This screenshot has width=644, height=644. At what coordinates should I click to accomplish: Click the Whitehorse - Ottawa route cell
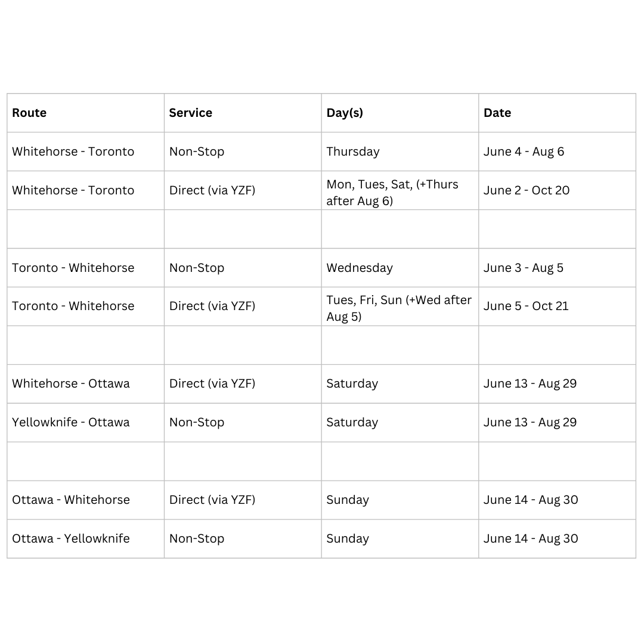[x=71, y=383]
